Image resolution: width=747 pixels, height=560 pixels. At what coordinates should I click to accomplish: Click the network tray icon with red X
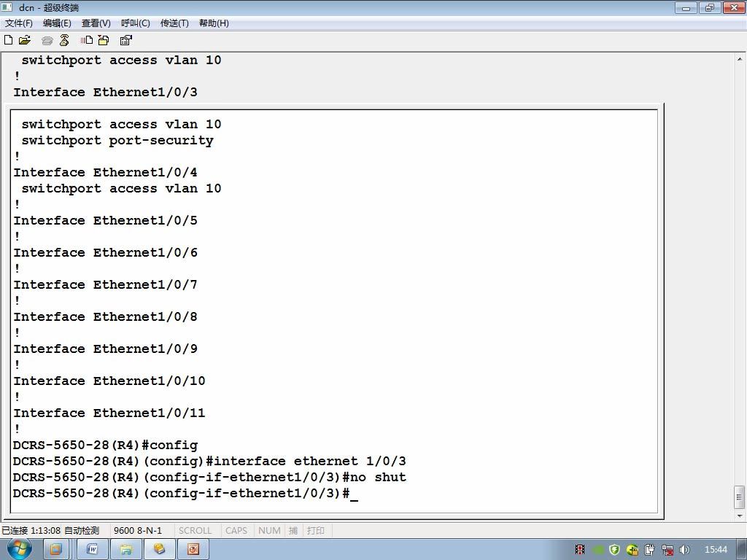pos(667,550)
